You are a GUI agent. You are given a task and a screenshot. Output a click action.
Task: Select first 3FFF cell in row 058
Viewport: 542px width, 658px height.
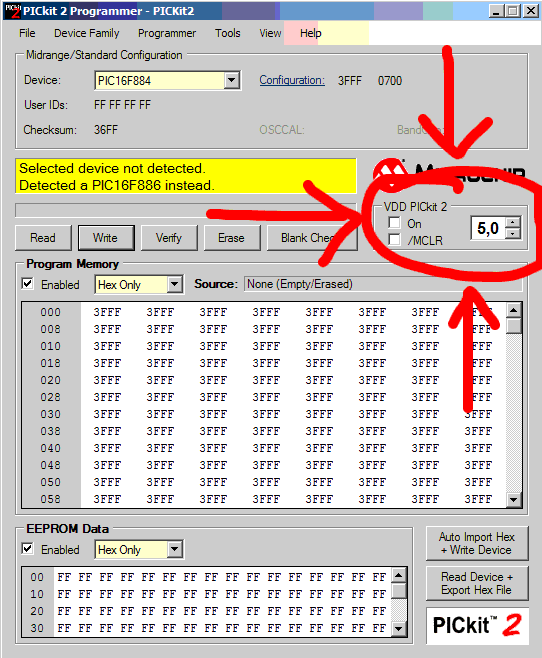click(107, 499)
